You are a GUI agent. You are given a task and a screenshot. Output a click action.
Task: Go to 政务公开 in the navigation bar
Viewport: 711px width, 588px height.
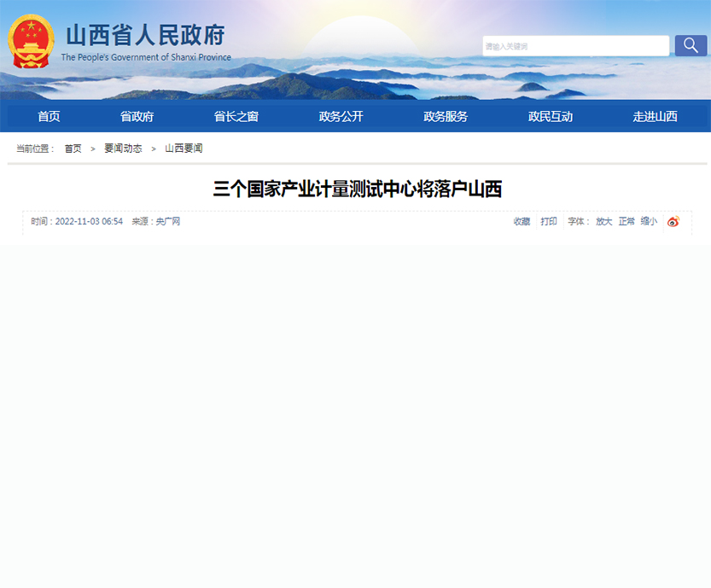341,117
